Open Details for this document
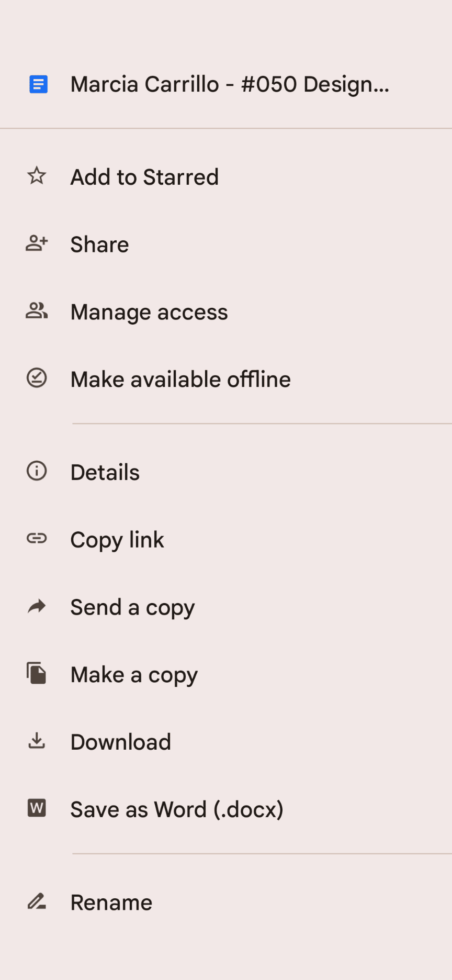This screenshot has width=452, height=980. coord(105,472)
